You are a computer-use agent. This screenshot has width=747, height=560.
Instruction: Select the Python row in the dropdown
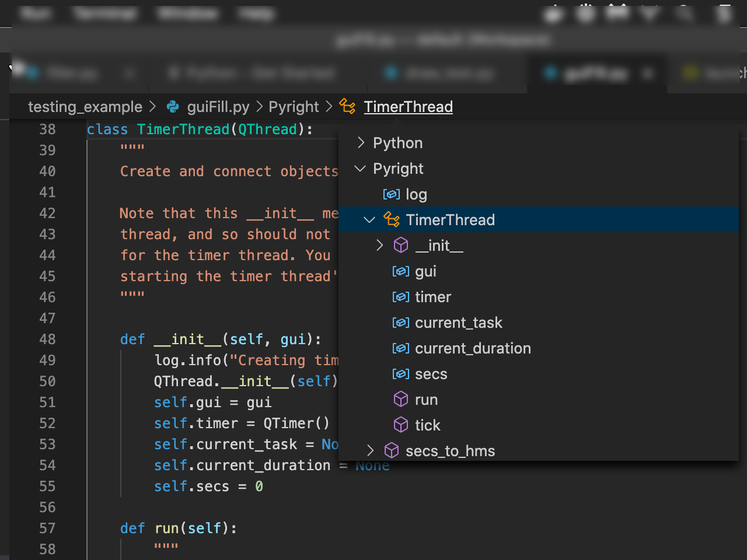pos(539,143)
